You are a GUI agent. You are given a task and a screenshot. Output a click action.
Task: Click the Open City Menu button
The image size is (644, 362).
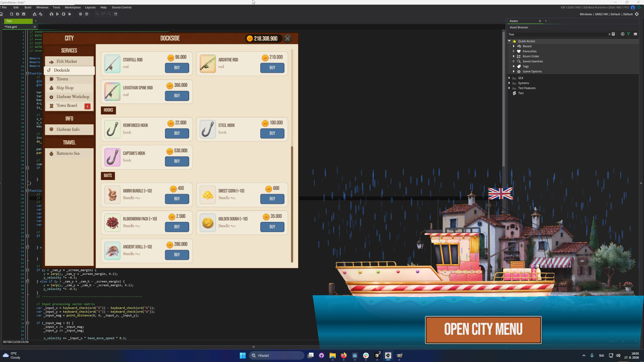pos(483,330)
